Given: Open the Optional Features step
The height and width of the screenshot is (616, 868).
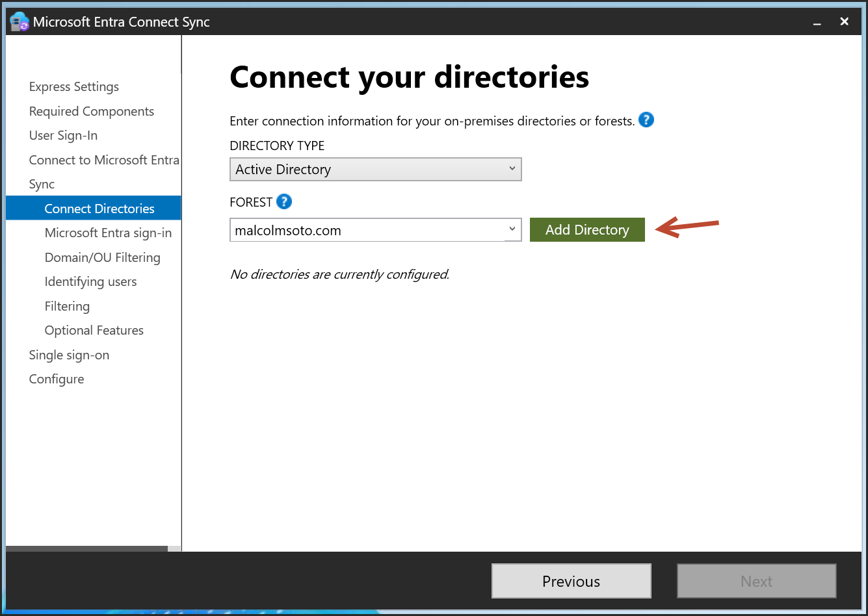Looking at the screenshot, I should (x=94, y=331).
